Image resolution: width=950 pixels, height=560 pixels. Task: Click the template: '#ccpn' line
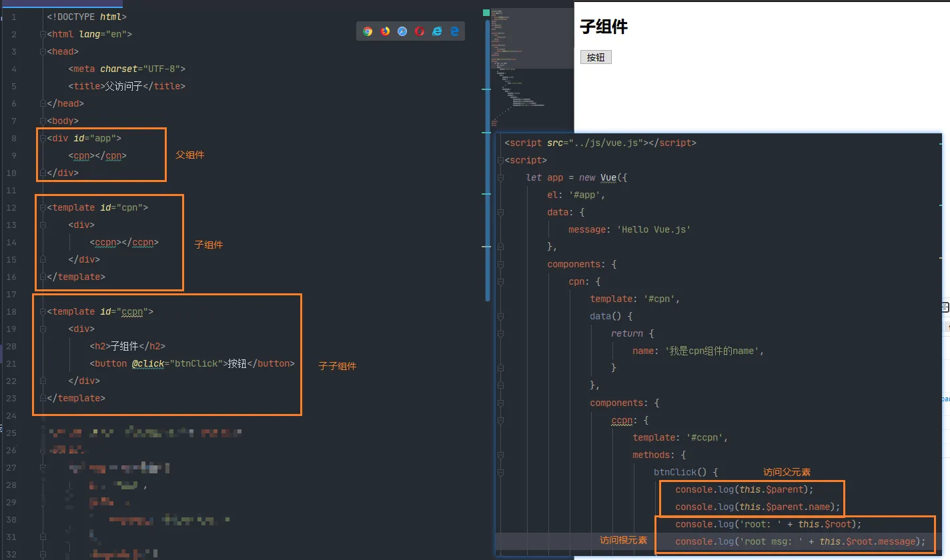[x=680, y=437]
